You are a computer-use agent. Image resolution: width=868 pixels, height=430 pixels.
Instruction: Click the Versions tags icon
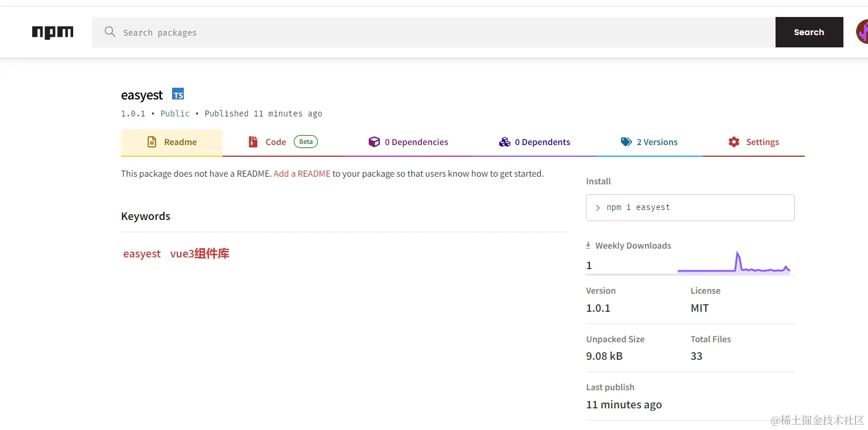pos(626,142)
